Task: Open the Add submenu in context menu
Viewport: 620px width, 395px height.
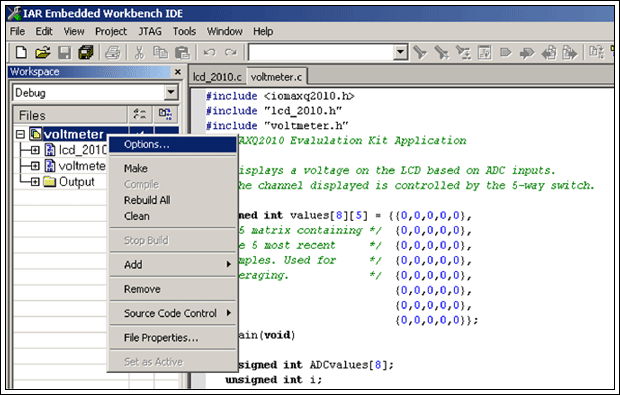Action: [x=173, y=265]
